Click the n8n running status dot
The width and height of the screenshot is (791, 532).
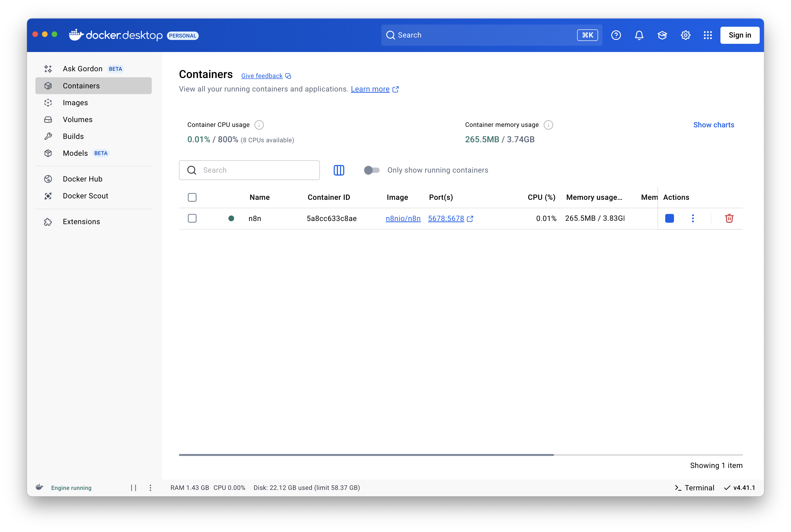(231, 218)
